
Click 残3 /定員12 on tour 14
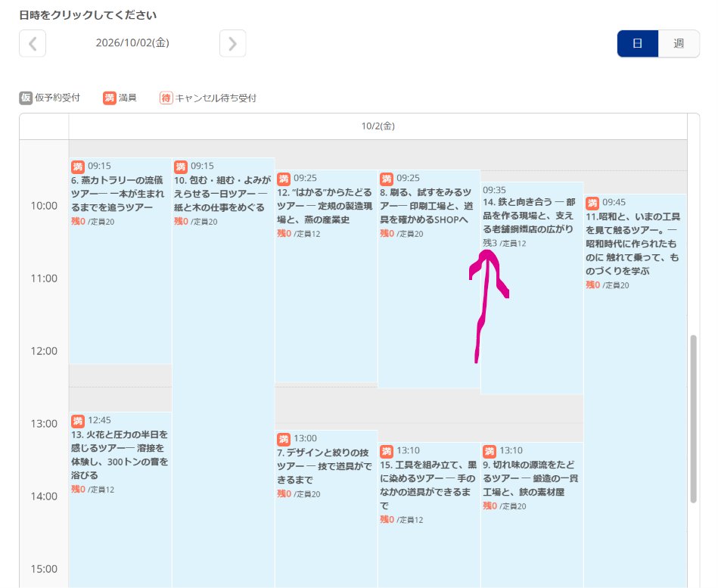pos(504,243)
